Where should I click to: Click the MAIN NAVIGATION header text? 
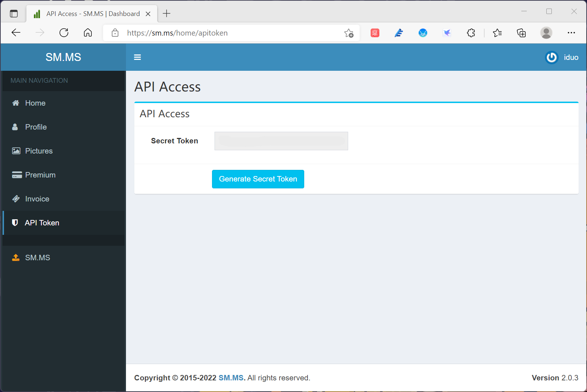(39, 81)
